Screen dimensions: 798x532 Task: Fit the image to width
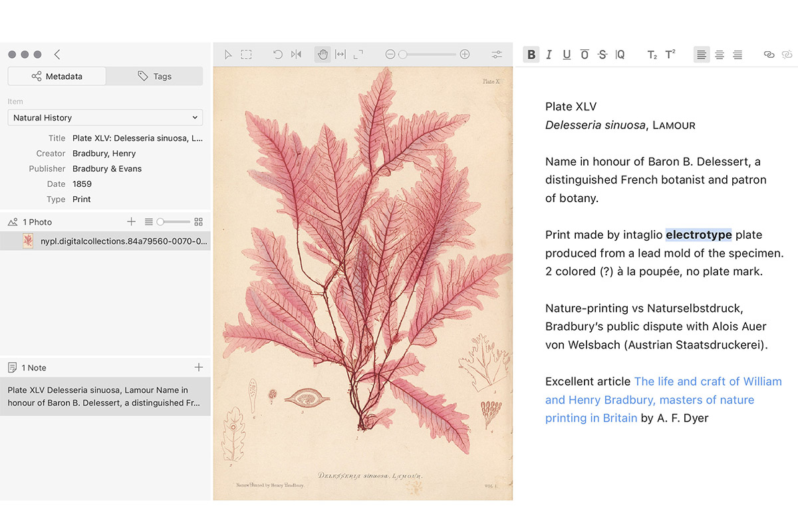pyautogui.click(x=340, y=55)
